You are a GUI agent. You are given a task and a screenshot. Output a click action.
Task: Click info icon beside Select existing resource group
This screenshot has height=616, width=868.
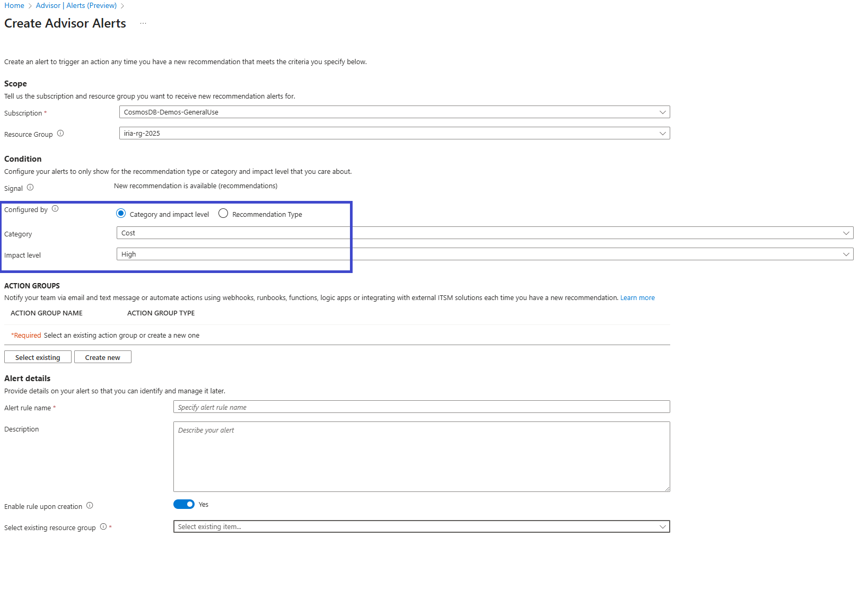(x=103, y=527)
